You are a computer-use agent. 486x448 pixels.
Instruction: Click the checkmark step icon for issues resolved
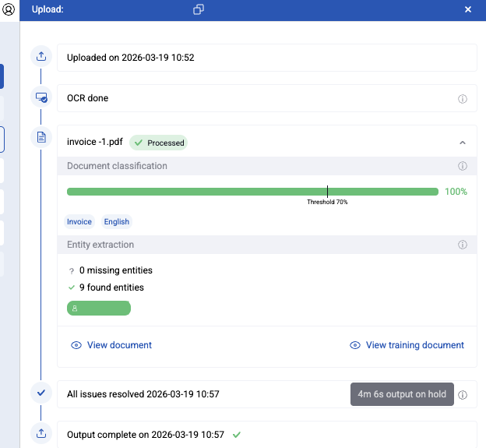41,393
